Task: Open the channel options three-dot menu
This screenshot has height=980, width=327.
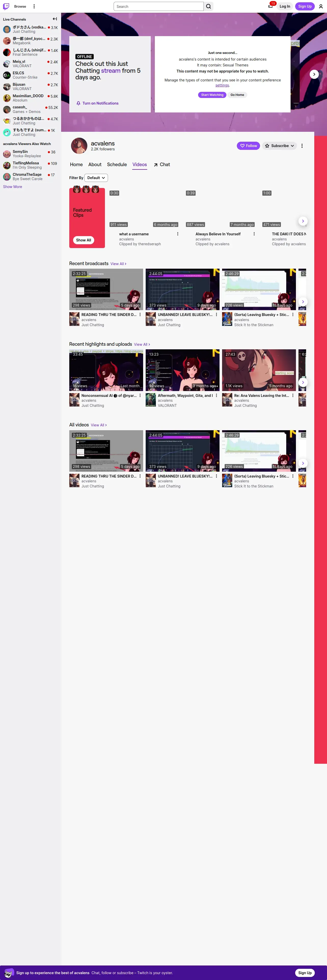Action: [x=302, y=146]
